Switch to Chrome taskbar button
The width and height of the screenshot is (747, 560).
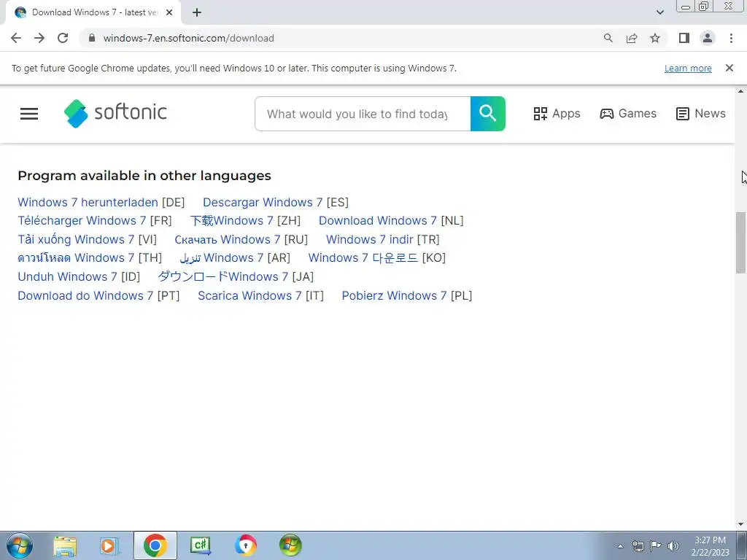(x=155, y=545)
